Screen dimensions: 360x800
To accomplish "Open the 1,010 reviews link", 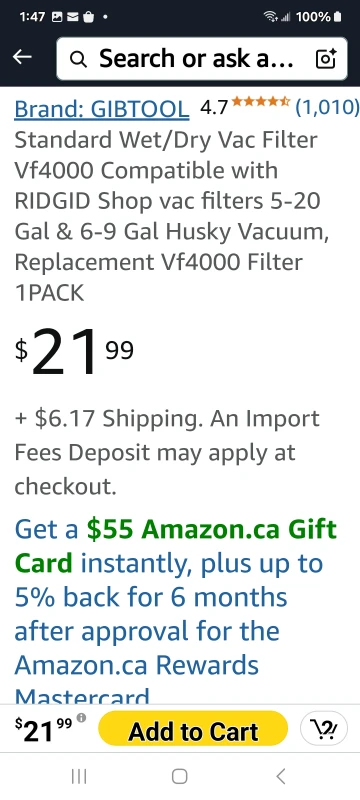I will [x=327, y=108].
